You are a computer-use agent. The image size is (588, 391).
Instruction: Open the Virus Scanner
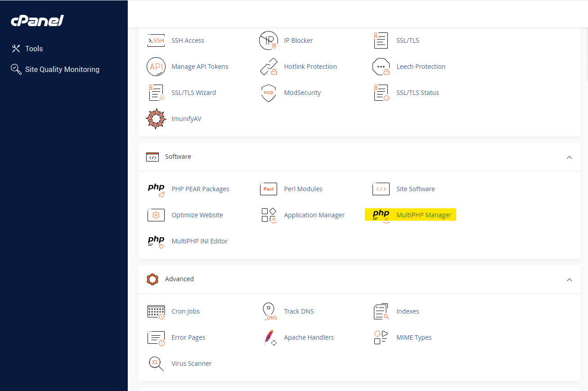[x=192, y=363]
